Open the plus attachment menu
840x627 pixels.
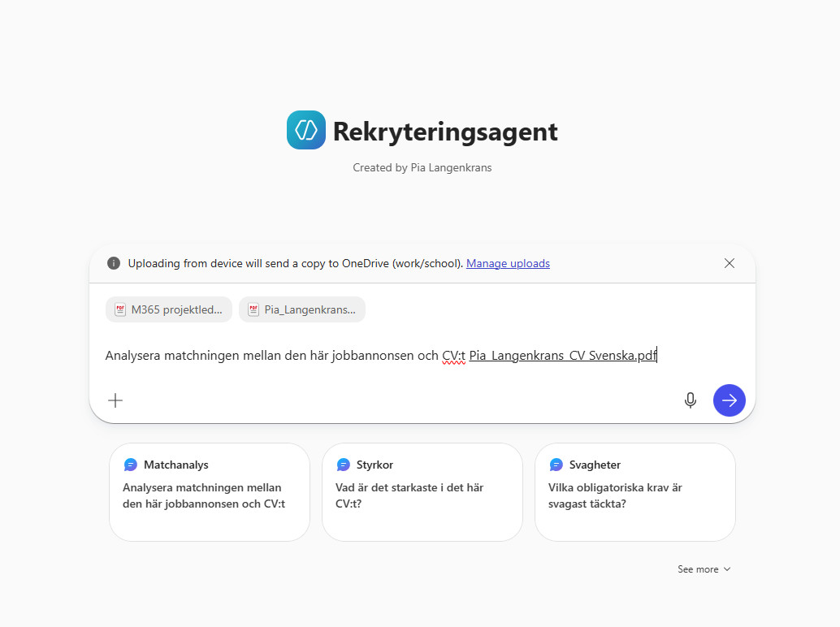pyautogui.click(x=115, y=400)
